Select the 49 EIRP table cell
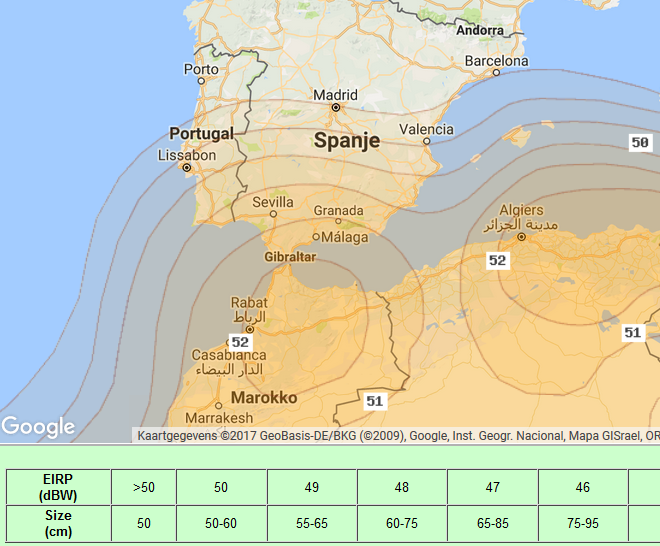Image resolution: width=660 pixels, height=546 pixels. click(311, 487)
